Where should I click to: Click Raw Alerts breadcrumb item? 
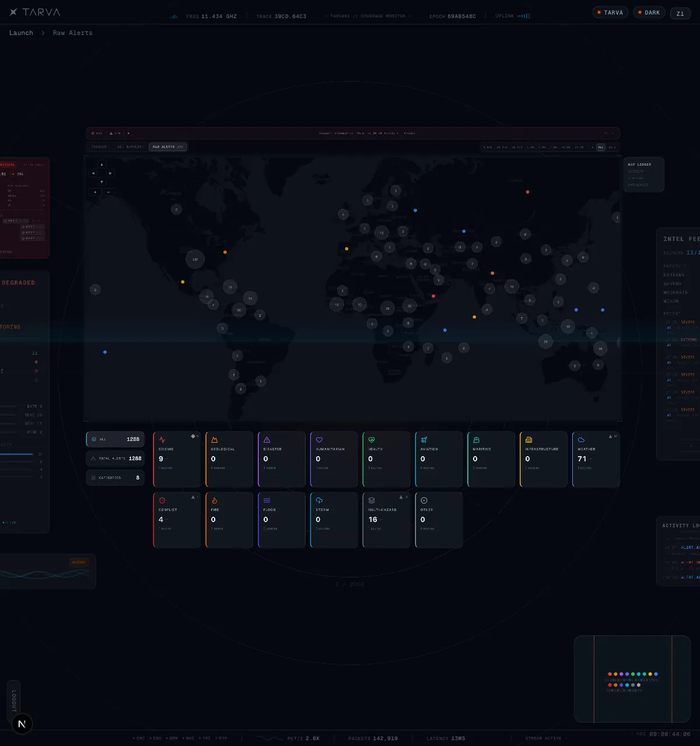pos(73,33)
